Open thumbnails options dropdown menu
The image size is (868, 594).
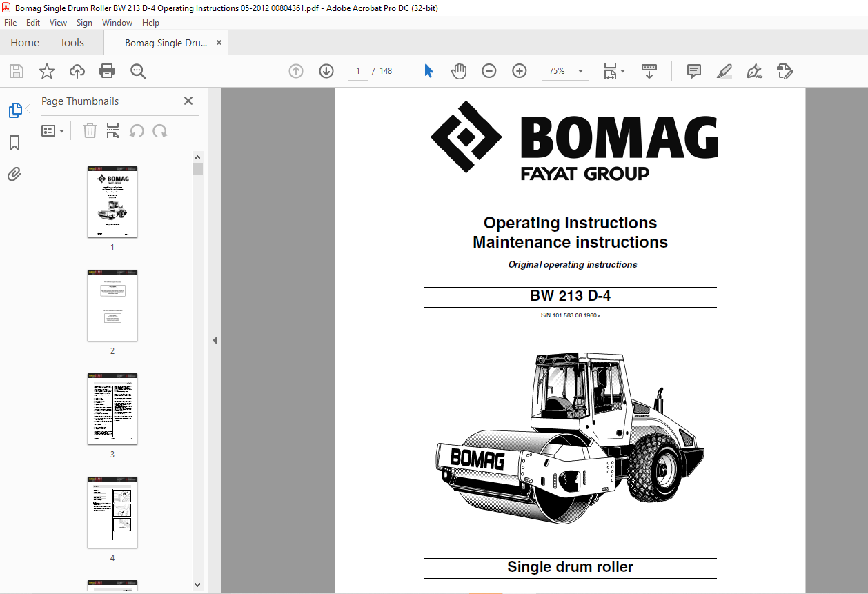click(53, 130)
